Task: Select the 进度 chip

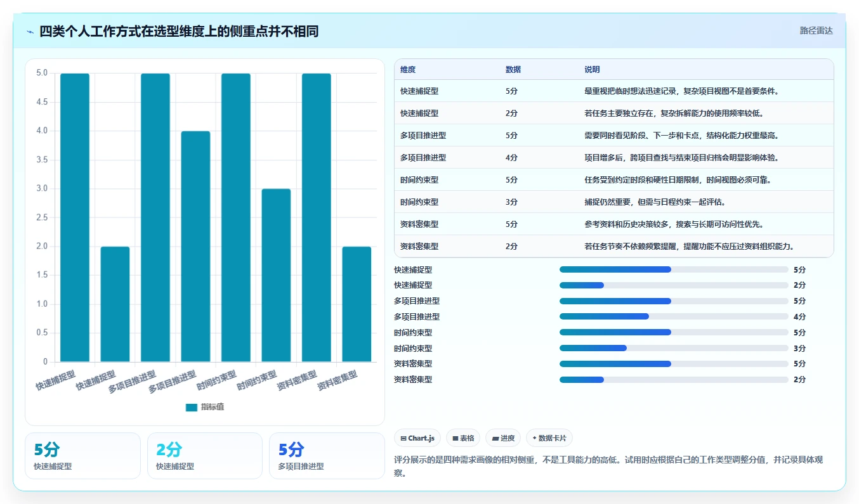Action: pyautogui.click(x=503, y=438)
